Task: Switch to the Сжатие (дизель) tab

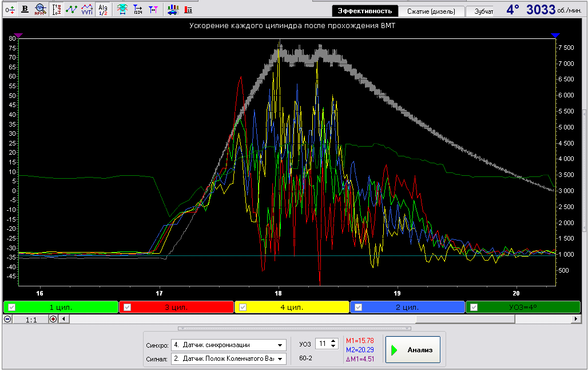Action: [x=431, y=11]
